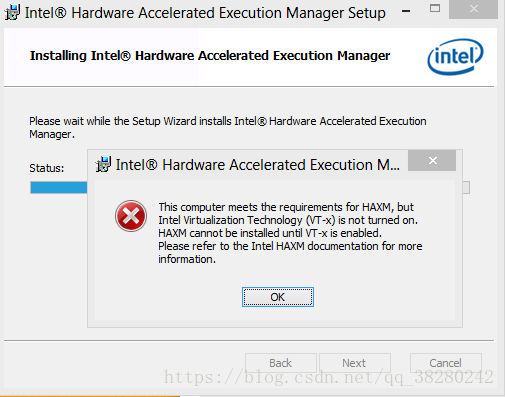Click 'HAXM cannot be installed until VT-x' line

point(270,233)
